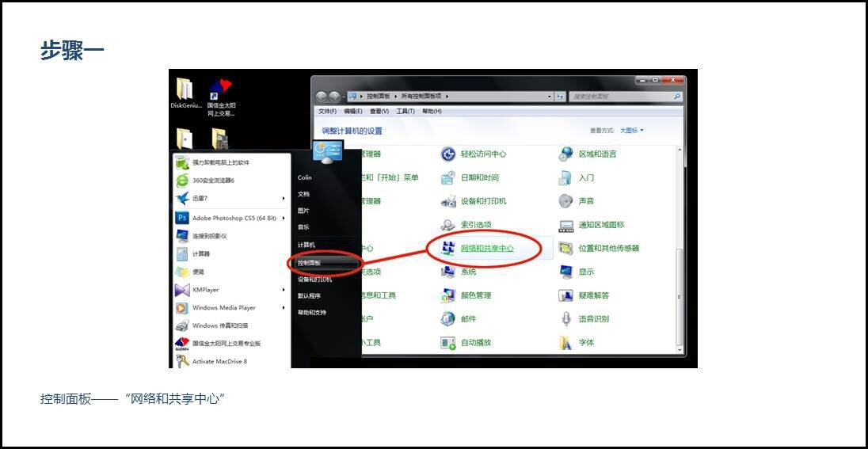The height and width of the screenshot is (449, 868).
Task: Click the 日期和时间 icon
Action: (x=449, y=178)
